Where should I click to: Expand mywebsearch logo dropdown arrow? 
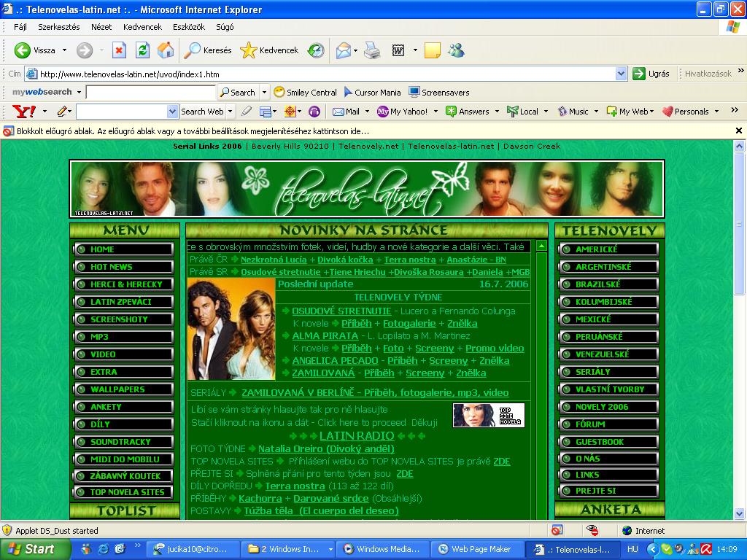click(x=79, y=92)
